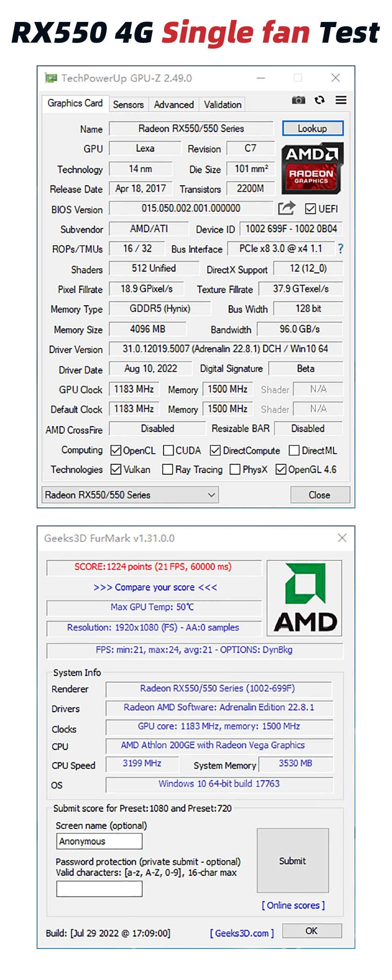
Task: Enable the Ray Tracing checkbox
Action: tap(168, 469)
